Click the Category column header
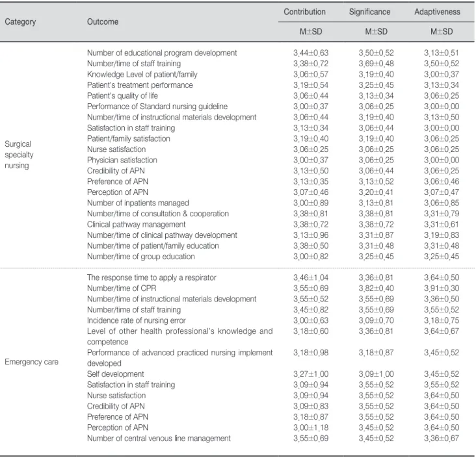476x458 pixels. [x=20, y=22]
